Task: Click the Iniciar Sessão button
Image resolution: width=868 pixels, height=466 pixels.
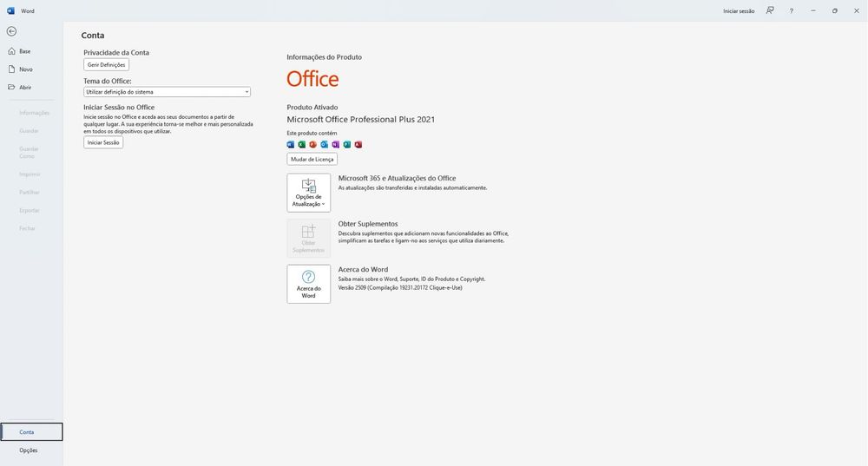Action: [x=103, y=143]
